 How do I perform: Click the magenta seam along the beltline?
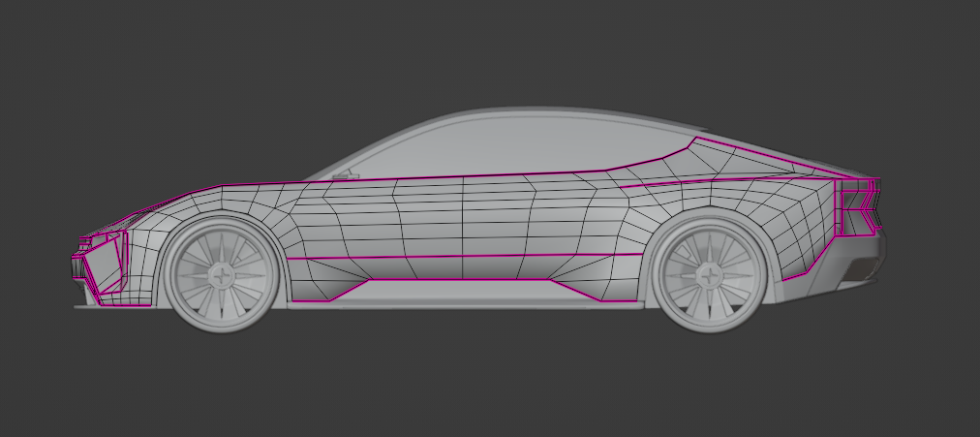tap(465, 176)
